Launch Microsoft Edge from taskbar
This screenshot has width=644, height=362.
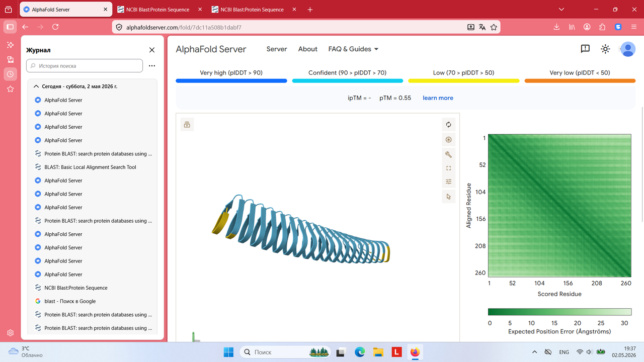point(360,352)
